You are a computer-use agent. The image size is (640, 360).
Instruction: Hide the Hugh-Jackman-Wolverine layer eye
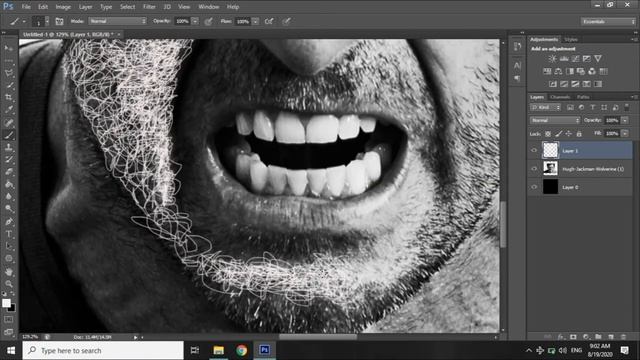534,169
